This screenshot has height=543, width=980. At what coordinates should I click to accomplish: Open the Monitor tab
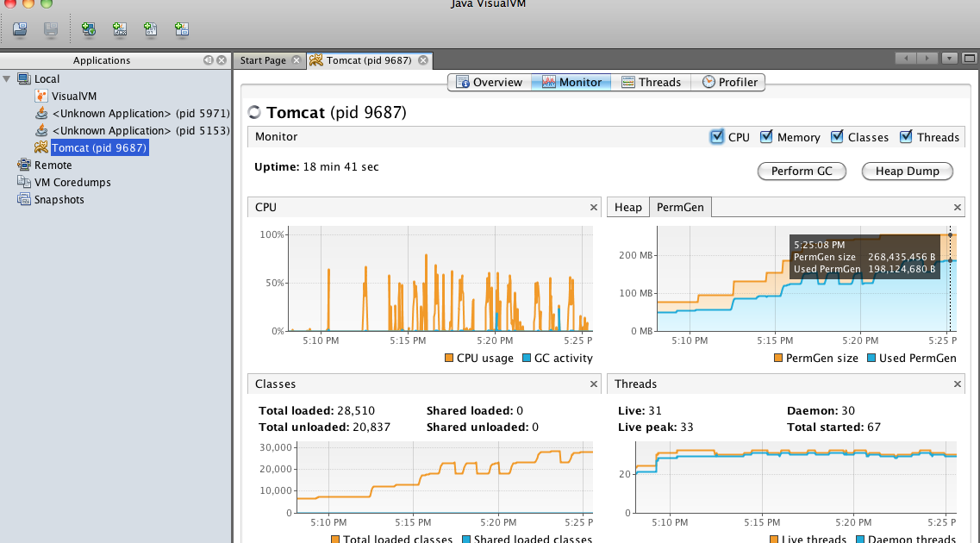(x=571, y=82)
